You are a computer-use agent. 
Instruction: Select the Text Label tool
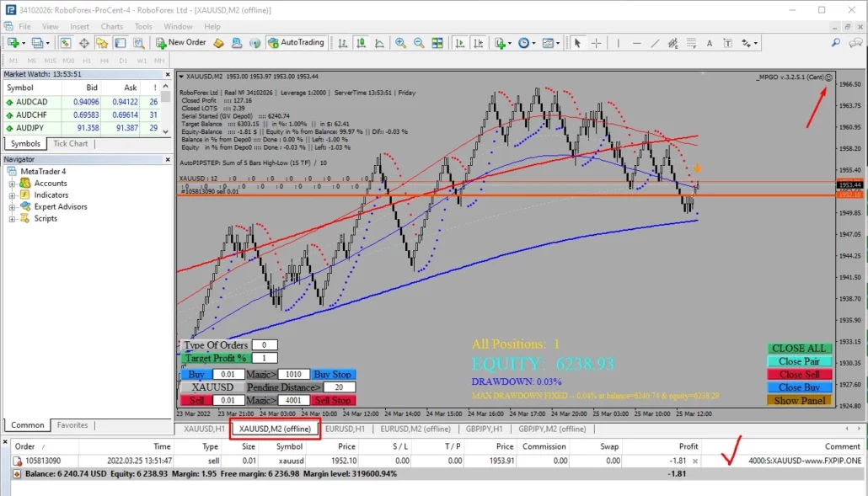coord(728,43)
